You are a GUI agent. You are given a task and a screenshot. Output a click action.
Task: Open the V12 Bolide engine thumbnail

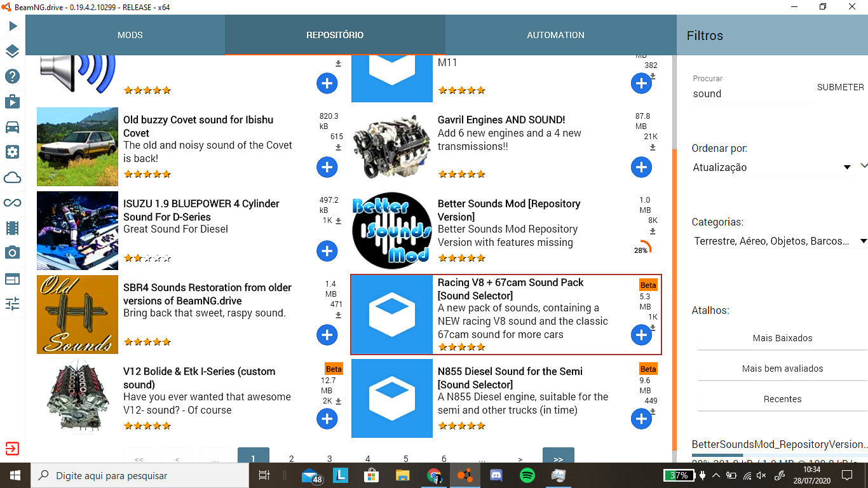(78, 398)
